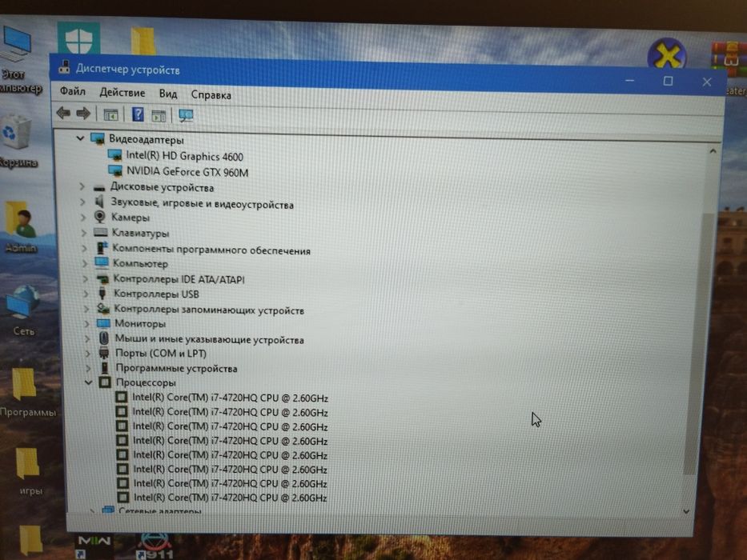Viewport: 747px width, 560px height.
Task: Click the action pane toolbar icon
Action: (159, 116)
